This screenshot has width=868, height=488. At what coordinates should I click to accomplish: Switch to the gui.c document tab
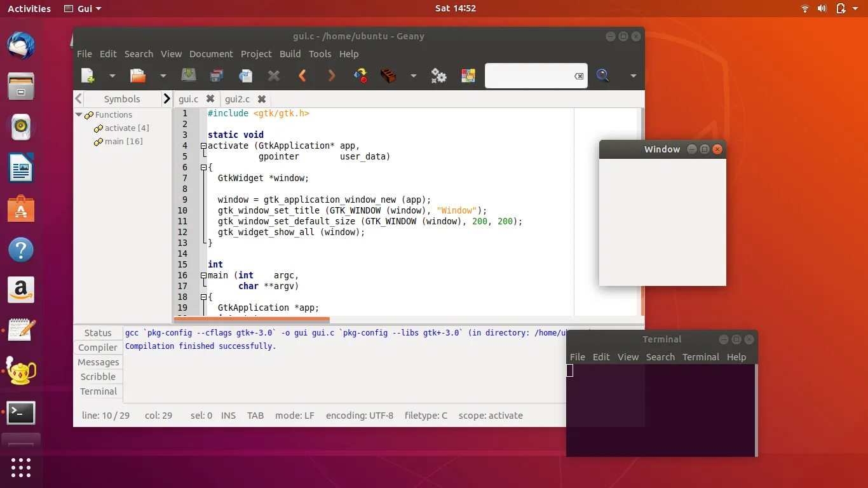pyautogui.click(x=188, y=99)
